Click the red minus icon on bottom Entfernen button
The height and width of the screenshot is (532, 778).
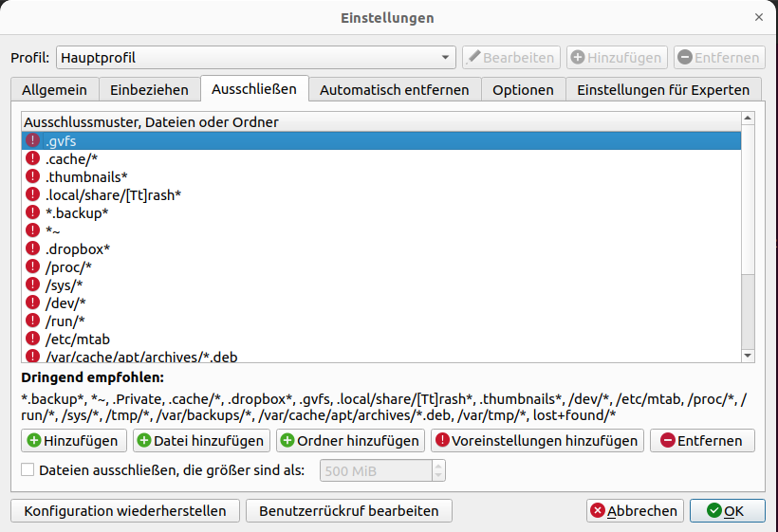(x=667, y=441)
